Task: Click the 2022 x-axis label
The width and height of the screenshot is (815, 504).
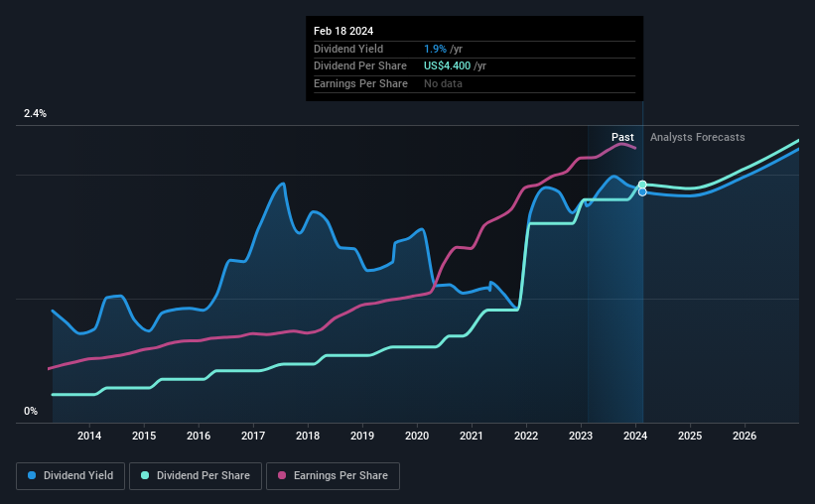Action: [526, 436]
